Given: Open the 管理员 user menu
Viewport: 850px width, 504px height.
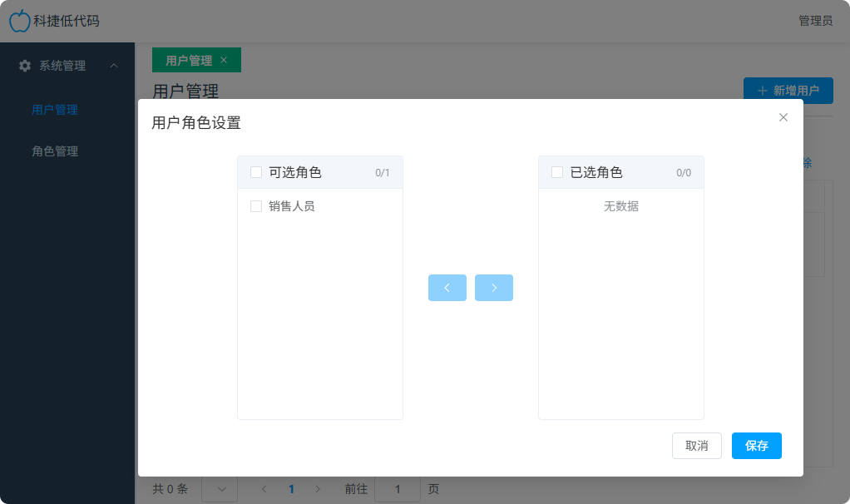Looking at the screenshot, I should click(815, 21).
